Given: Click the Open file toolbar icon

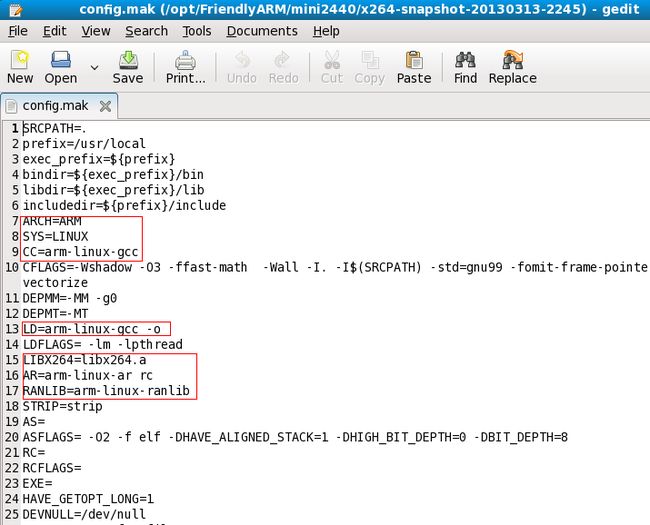Looking at the screenshot, I should [x=61, y=60].
